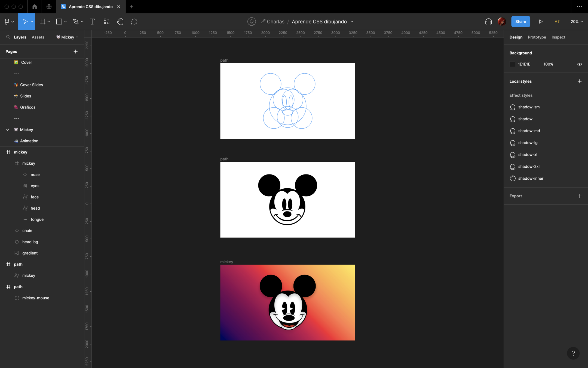The width and height of the screenshot is (588, 368).
Task: Collapse the Mickey page list chevron
Action: (x=77, y=37)
